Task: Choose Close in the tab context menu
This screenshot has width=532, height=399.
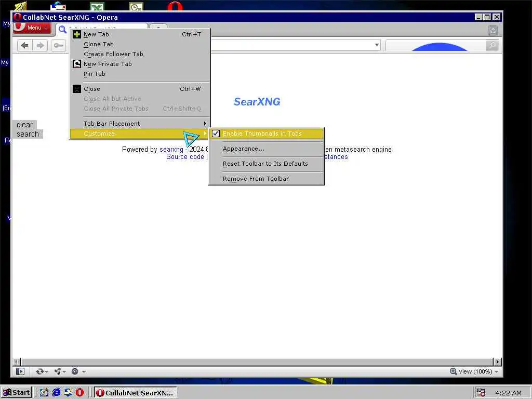Action: click(x=140, y=89)
